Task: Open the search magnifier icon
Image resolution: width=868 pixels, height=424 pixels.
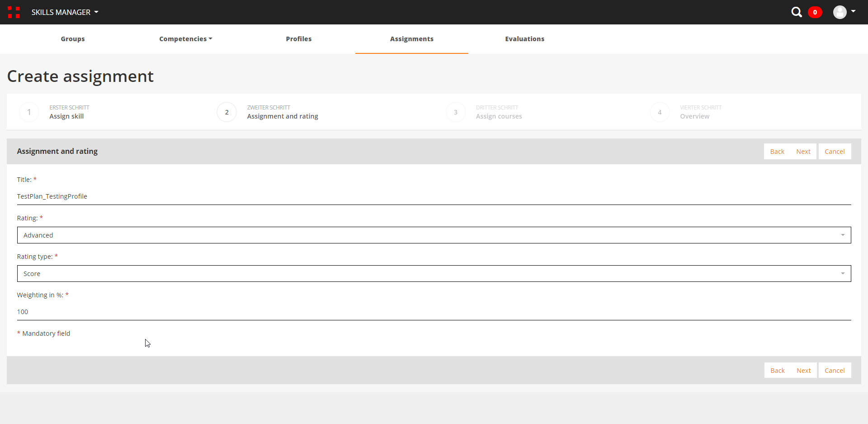Action: coord(796,12)
